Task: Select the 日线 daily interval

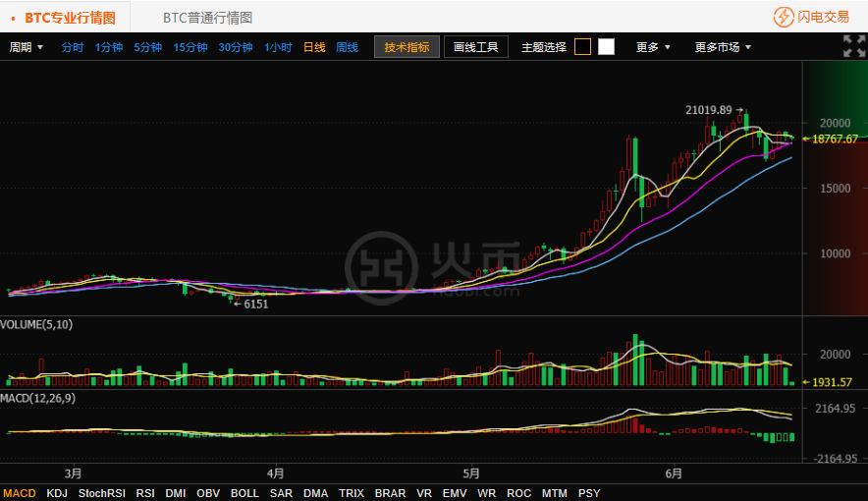Action: (314, 47)
